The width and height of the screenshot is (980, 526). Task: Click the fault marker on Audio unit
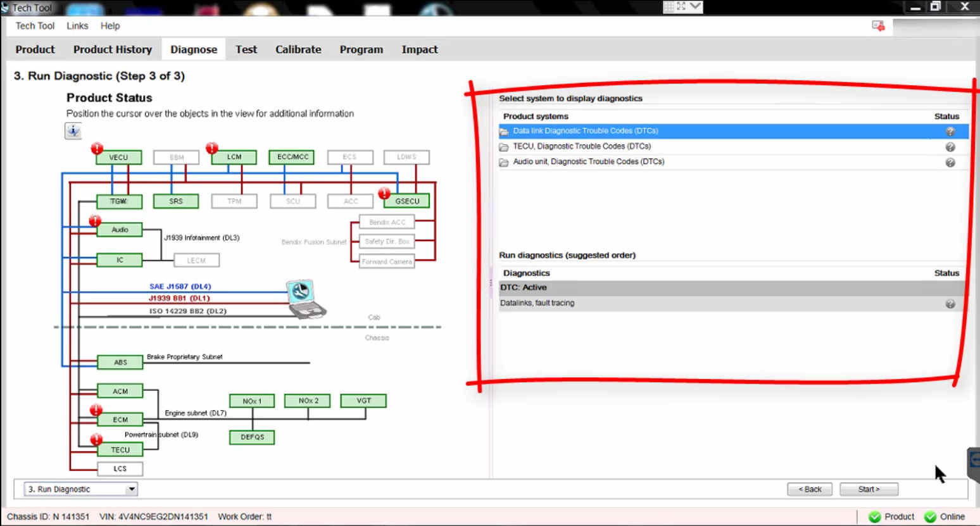[x=95, y=221]
